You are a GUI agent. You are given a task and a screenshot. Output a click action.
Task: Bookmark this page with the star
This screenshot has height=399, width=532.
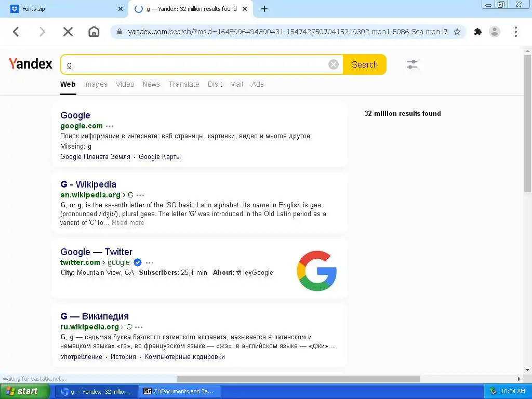pyautogui.click(x=457, y=32)
